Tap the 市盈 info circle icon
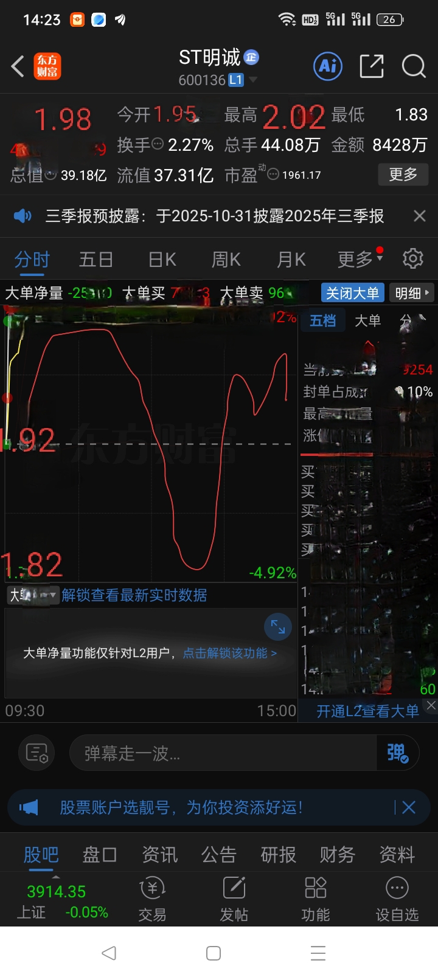 point(273,175)
